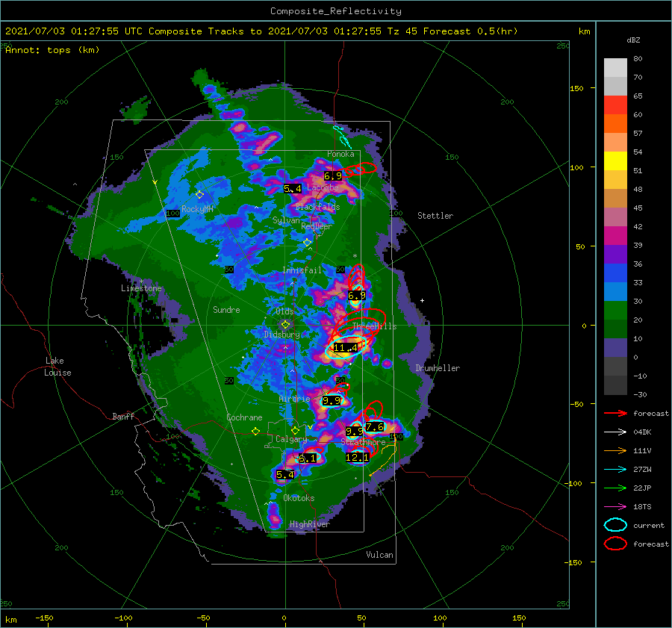Screen dimensions: 672x628
Task: Click the Airdrie town label
Action: [x=294, y=399]
